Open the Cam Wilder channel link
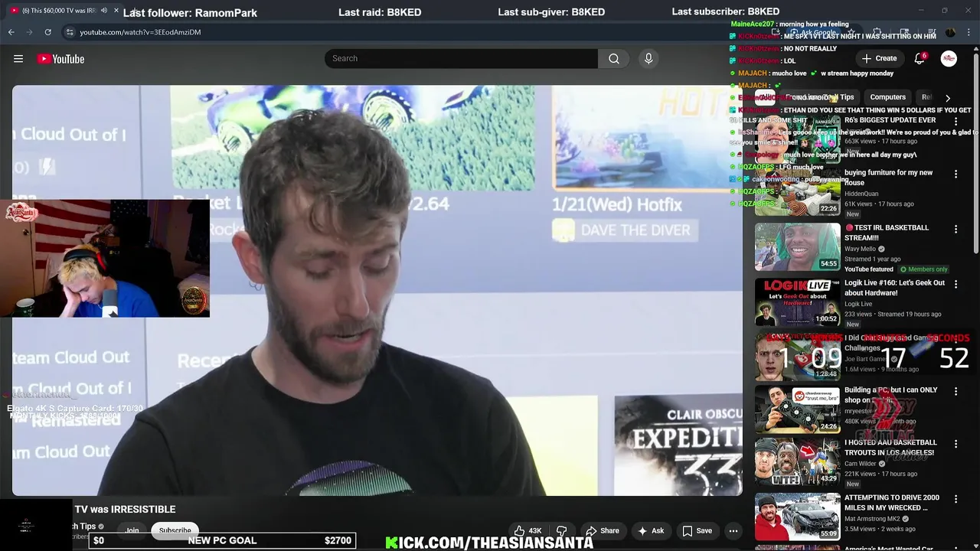The width and height of the screenshot is (980, 551). (861, 464)
